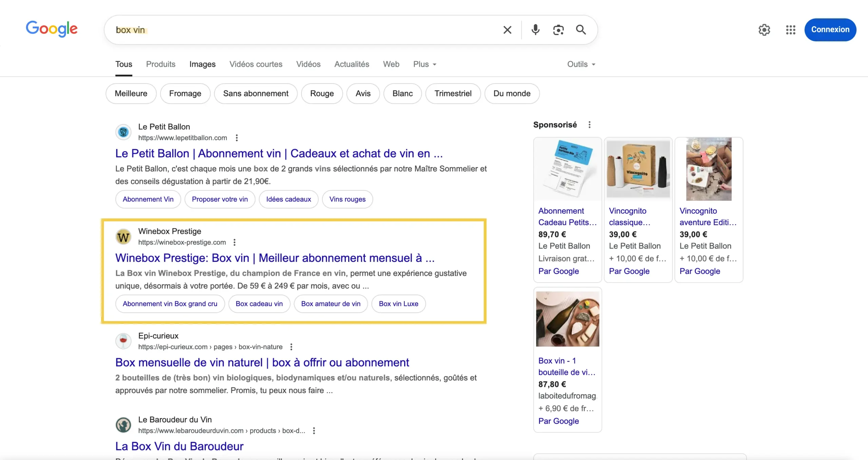Switch to the Vidéos tab

tap(308, 64)
